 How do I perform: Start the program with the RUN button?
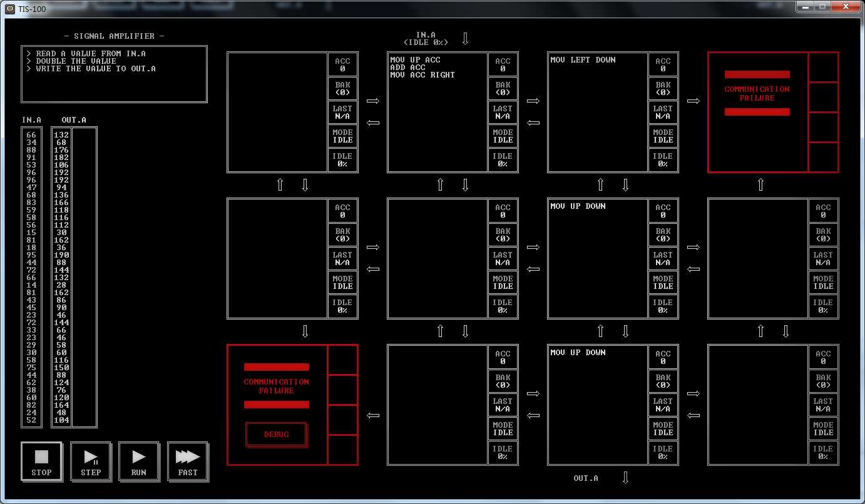click(x=139, y=461)
